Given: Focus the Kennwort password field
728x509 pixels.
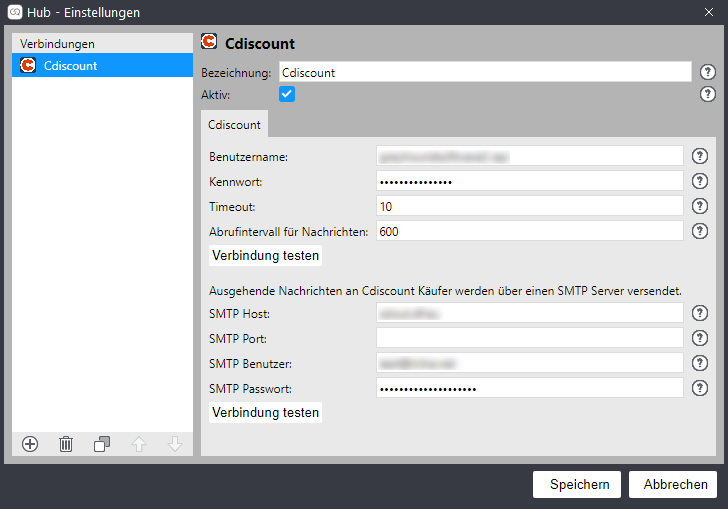Looking at the screenshot, I should [530, 181].
